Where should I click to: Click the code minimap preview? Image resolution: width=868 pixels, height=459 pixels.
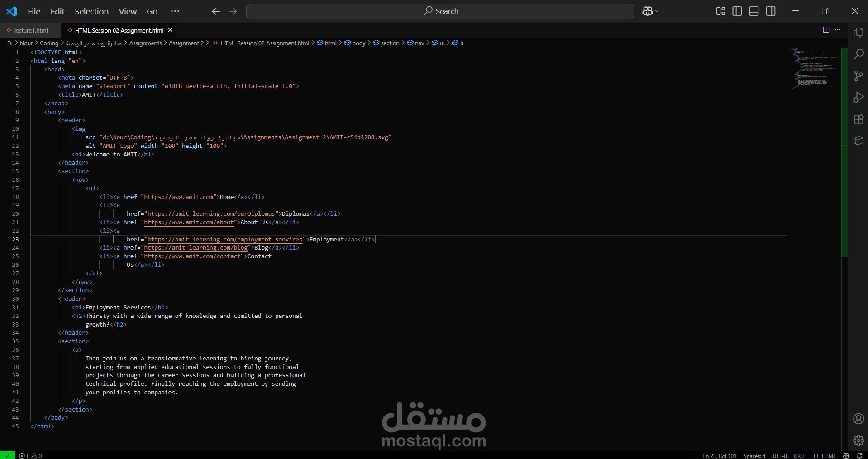[x=815, y=68]
